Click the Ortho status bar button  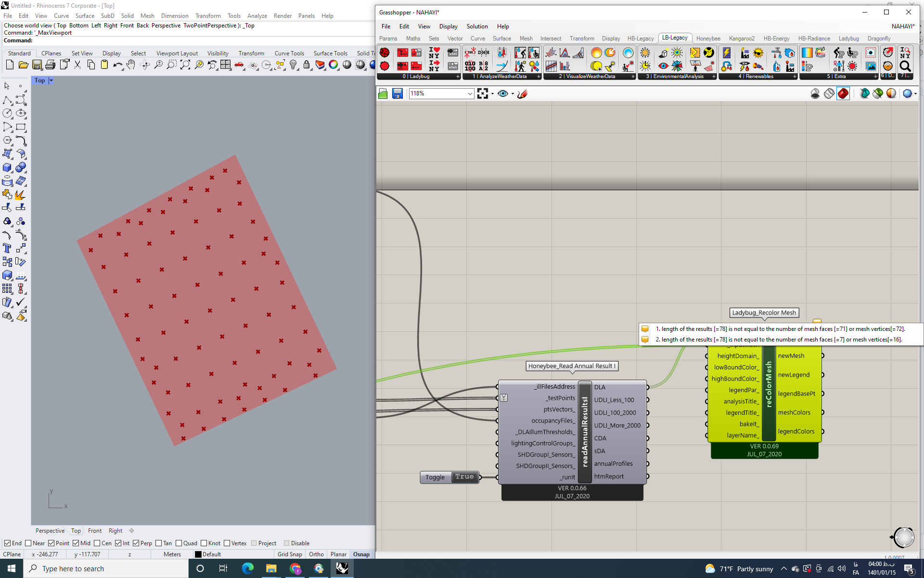click(316, 554)
